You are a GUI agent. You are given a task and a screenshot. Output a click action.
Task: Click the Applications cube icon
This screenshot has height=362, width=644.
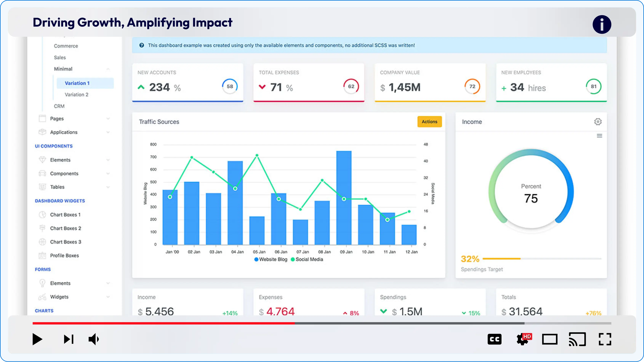pyautogui.click(x=42, y=132)
